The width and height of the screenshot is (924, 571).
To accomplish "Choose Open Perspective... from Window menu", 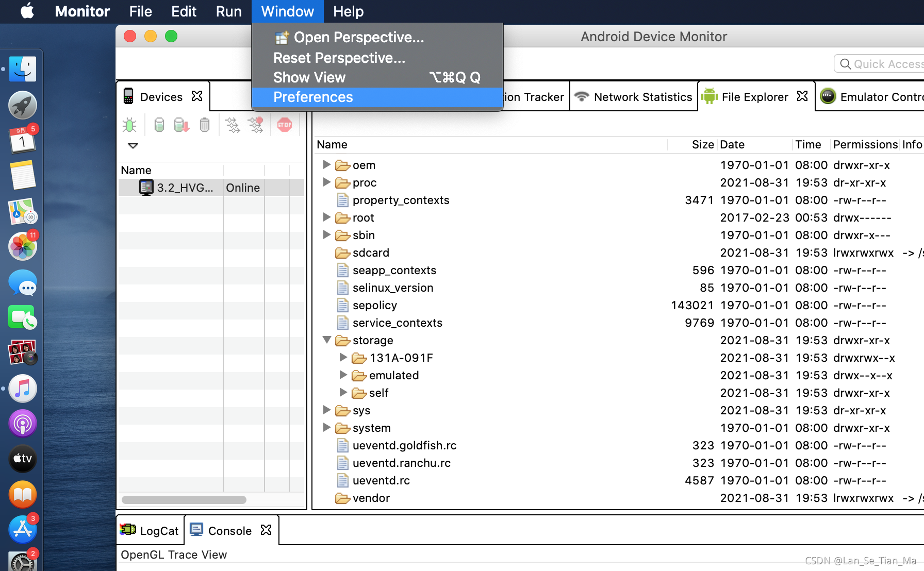I will tap(377, 37).
